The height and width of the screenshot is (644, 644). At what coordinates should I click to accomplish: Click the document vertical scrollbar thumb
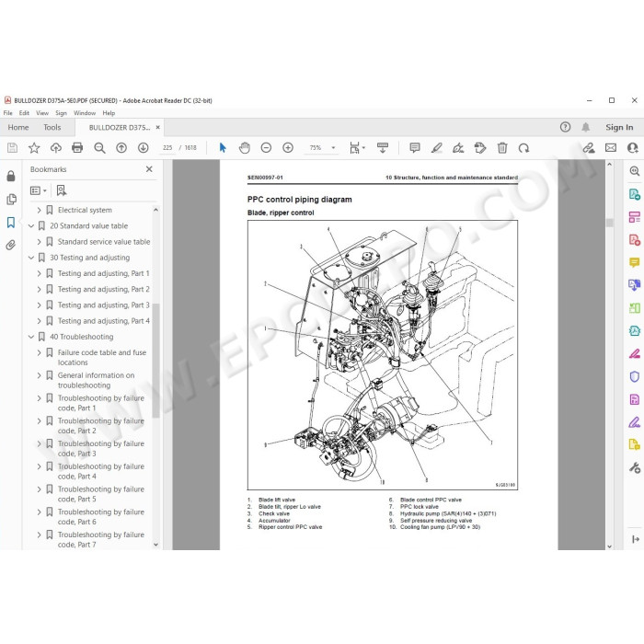coord(609,223)
